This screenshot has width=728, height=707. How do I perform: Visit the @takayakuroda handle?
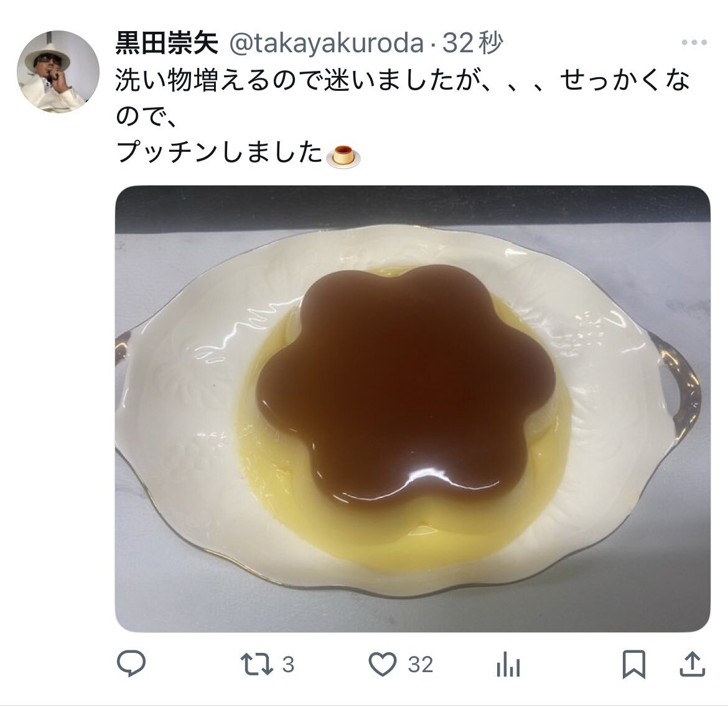coord(327,43)
